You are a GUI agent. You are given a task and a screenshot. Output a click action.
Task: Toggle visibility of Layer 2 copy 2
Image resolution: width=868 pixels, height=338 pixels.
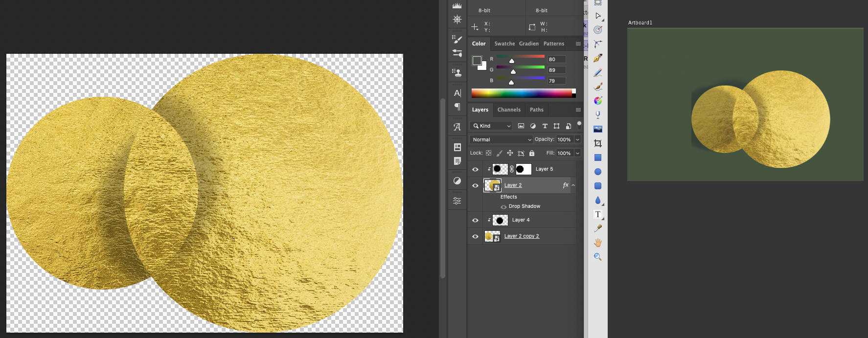click(475, 236)
